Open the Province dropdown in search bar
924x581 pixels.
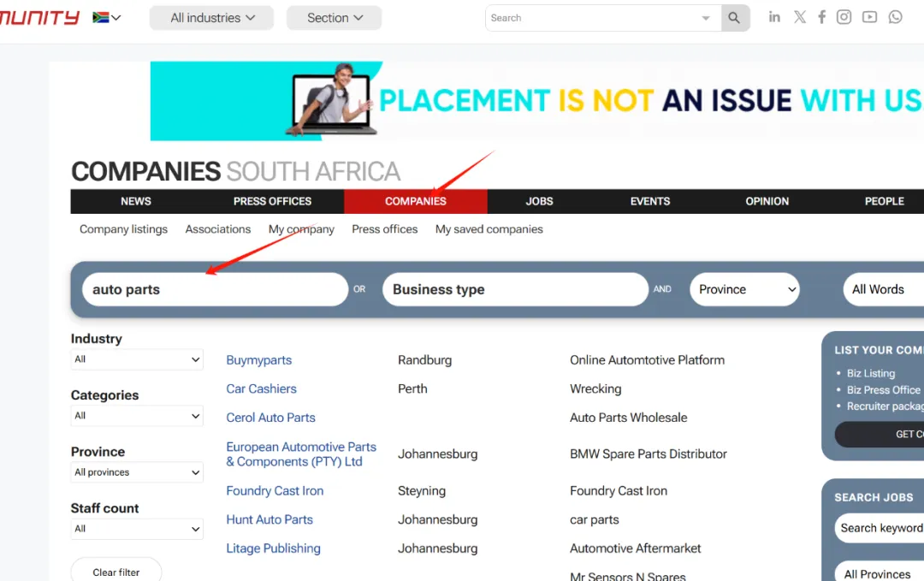744,289
